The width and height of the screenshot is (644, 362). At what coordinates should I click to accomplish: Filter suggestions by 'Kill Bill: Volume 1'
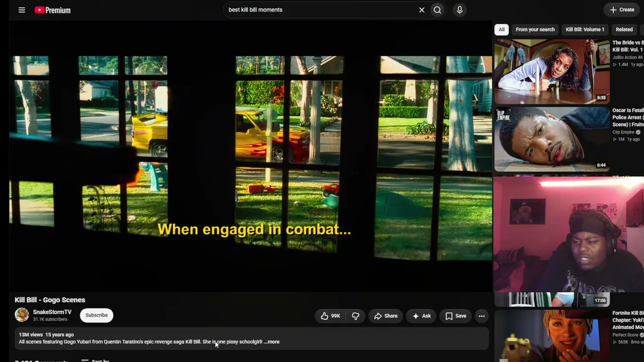pos(585,30)
